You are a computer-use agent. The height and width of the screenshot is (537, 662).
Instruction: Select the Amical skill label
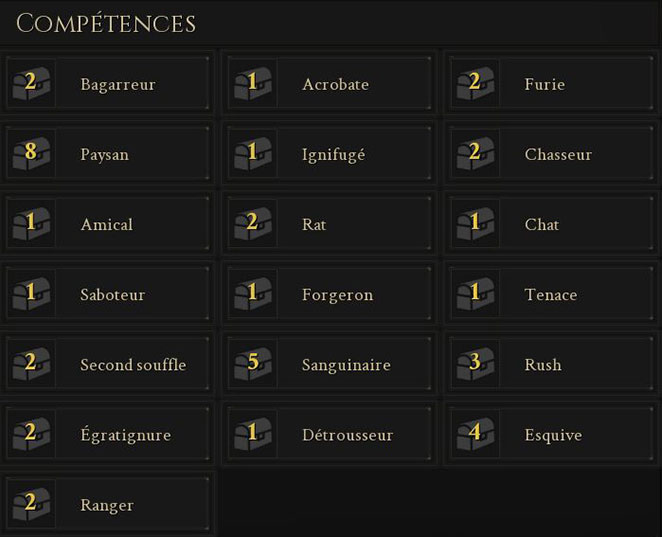(106, 225)
